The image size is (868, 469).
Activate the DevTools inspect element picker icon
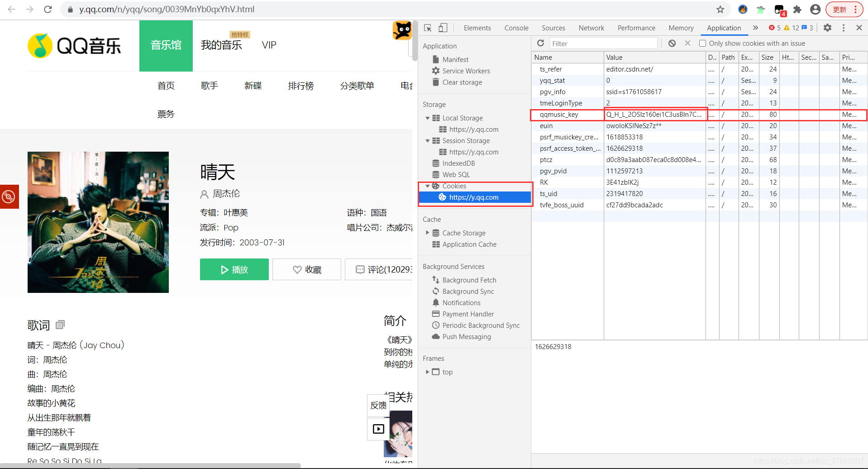[x=428, y=28]
